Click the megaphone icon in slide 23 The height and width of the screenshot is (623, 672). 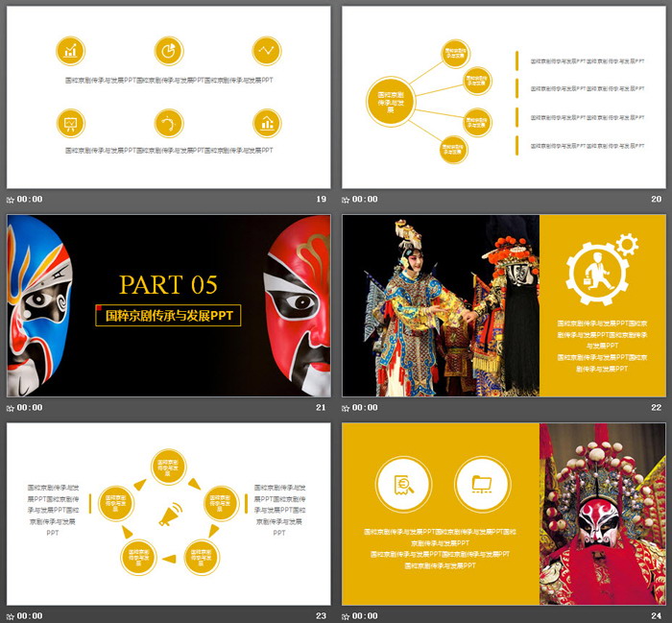pyautogui.click(x=169, y=515)
